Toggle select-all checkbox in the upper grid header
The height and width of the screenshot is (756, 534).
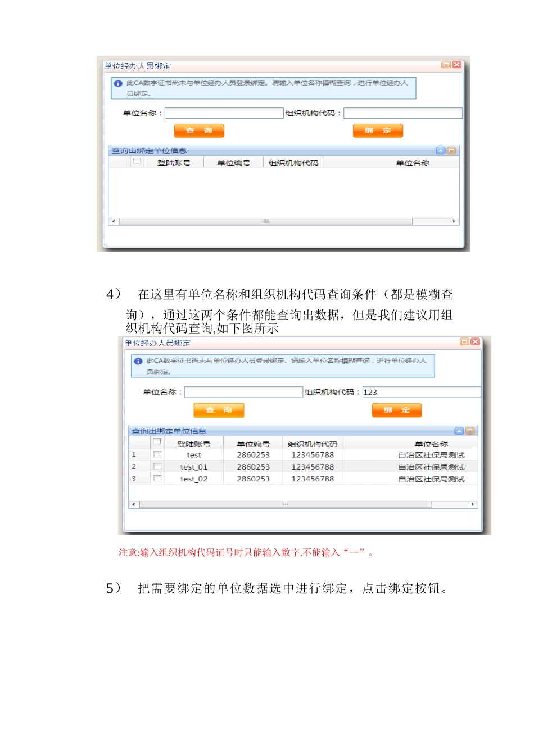137,161
